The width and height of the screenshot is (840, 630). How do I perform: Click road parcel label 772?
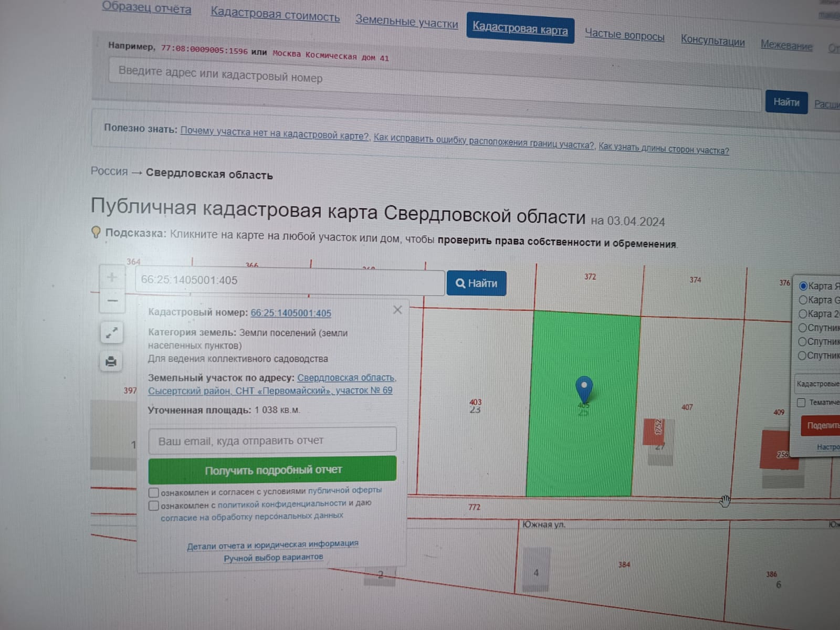pos(474,507)
